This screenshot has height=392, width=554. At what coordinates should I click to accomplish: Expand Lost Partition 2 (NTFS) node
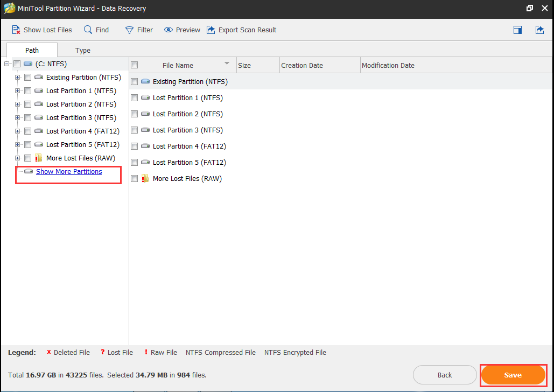point(17,104)
